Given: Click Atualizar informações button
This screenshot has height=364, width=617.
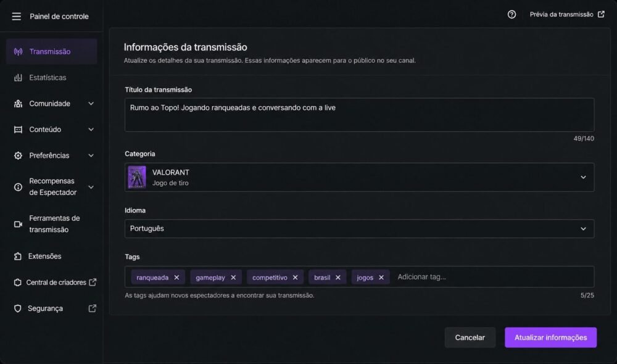Looking at the screenshot, I should [x=550, y=337].
